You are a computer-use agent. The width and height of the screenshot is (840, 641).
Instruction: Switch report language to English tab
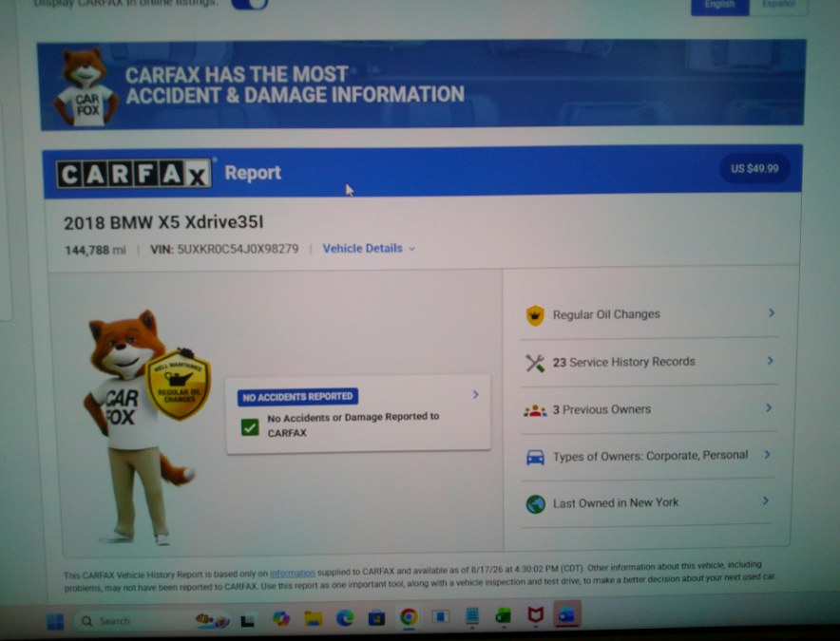[x=719, y=6]
